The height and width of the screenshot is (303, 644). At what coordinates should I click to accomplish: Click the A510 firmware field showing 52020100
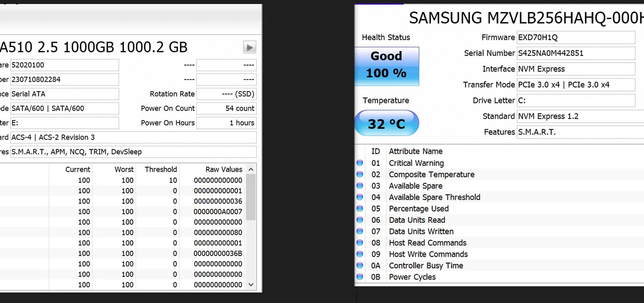[x=64, y=65]
